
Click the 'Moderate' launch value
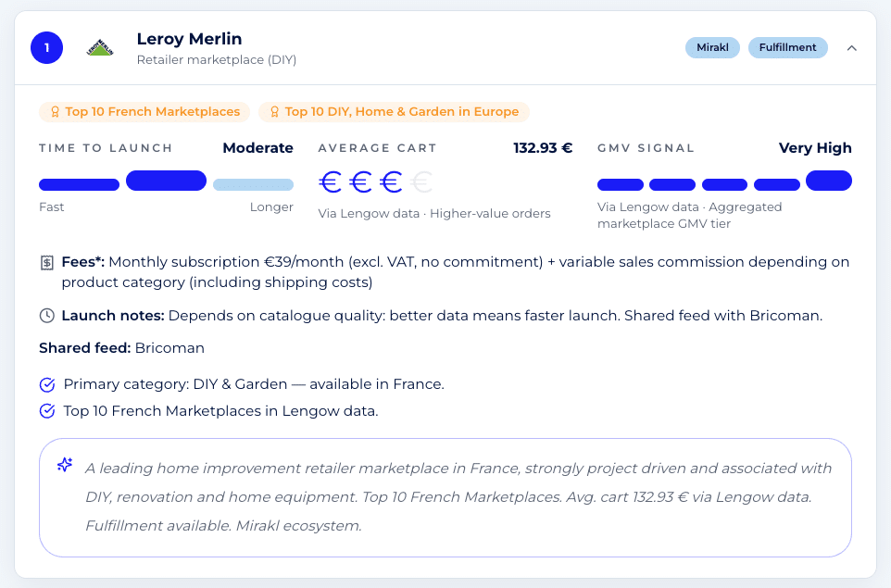tap(258, 148)
